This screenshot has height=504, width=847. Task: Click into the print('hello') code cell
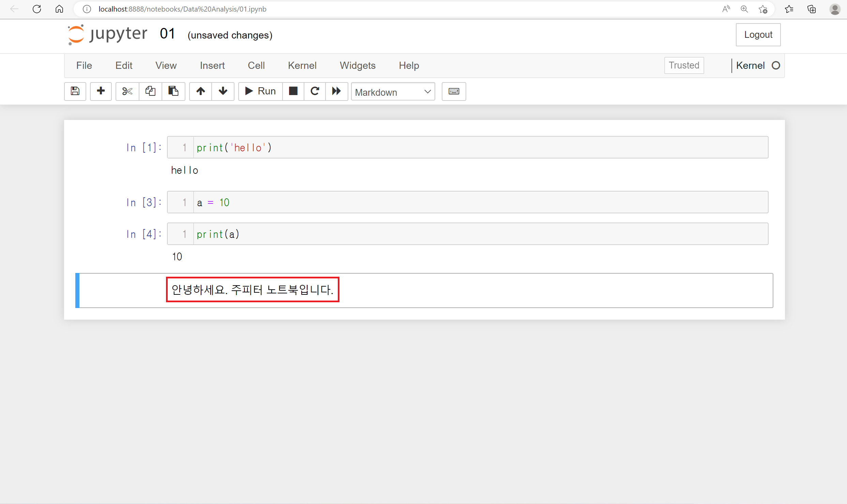tap(477, 147)
